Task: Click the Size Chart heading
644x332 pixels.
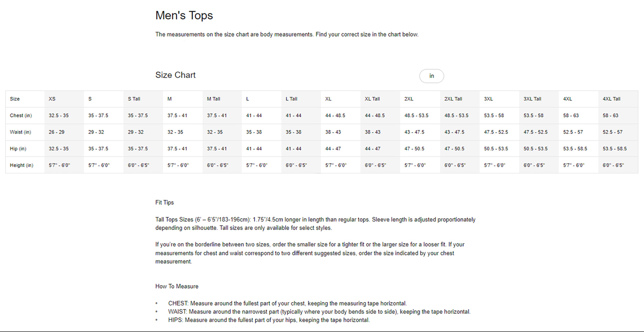Action: tap(175, 75)
